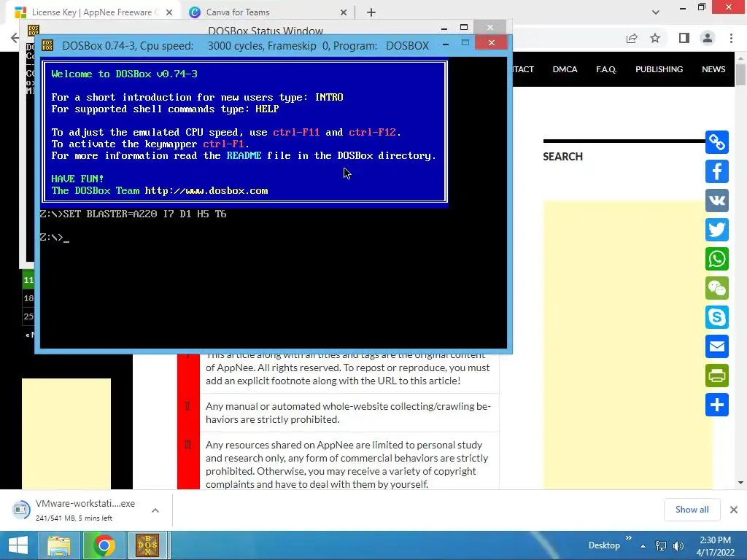This screenshot has width=747, height=560.
Task: Open the NEWS menu item
Action: pos(713,69)
